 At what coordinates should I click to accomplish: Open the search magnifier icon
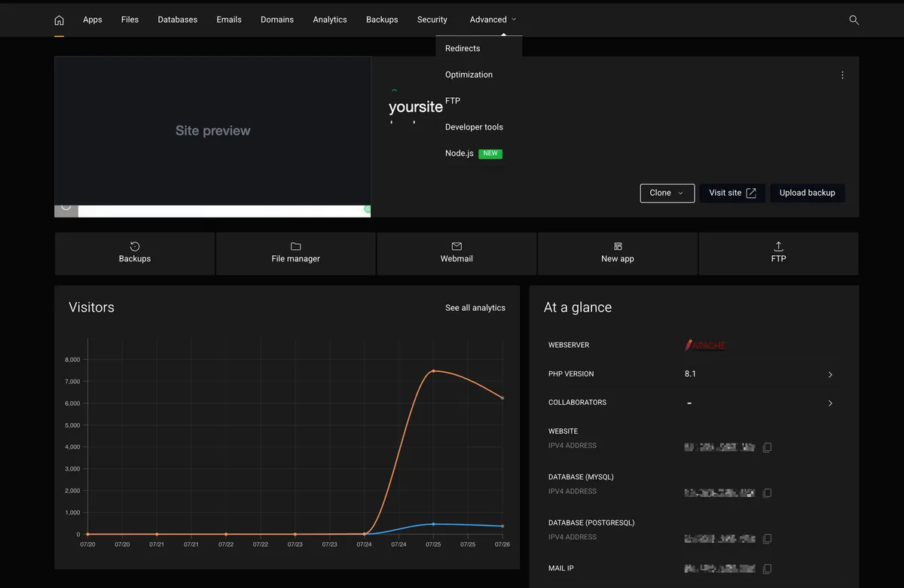tap(854, 20)
